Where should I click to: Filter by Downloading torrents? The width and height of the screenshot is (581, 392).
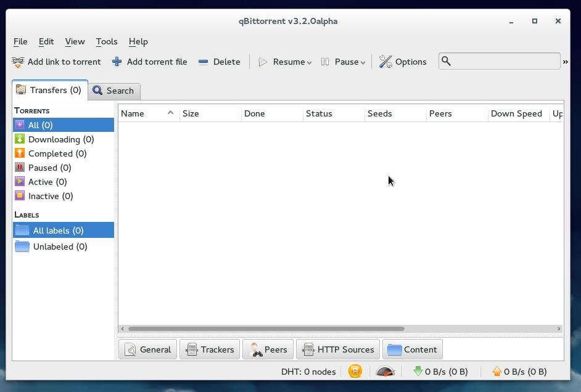(60, 139)
